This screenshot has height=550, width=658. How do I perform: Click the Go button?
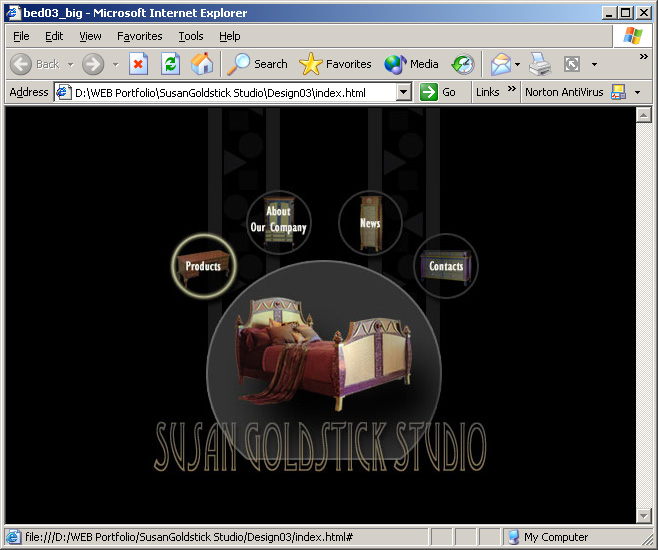tap(438, 92)
